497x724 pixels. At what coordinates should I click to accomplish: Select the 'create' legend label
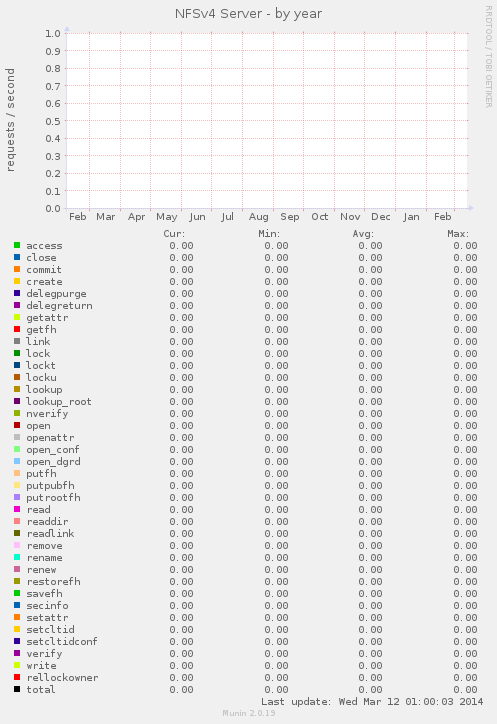44,282
